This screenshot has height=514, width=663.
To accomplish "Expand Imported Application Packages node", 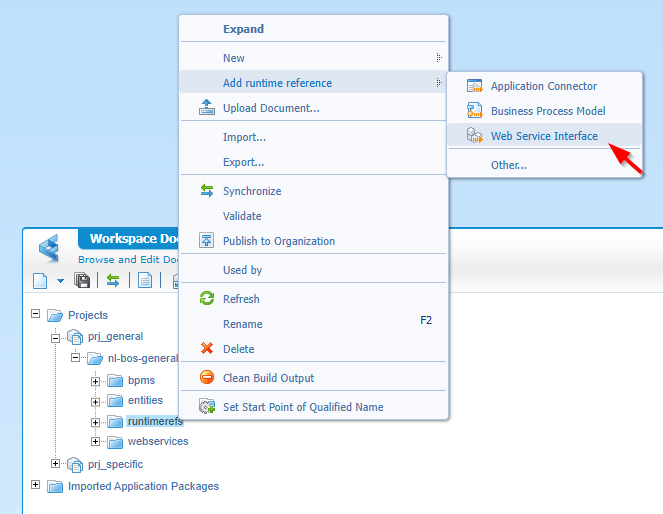I will pos(37,486).
